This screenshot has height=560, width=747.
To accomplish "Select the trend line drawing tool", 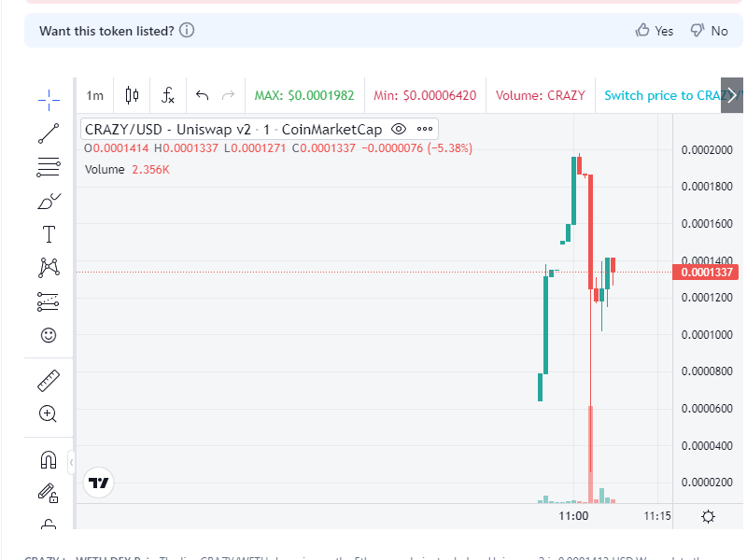I will pos(49,133).
